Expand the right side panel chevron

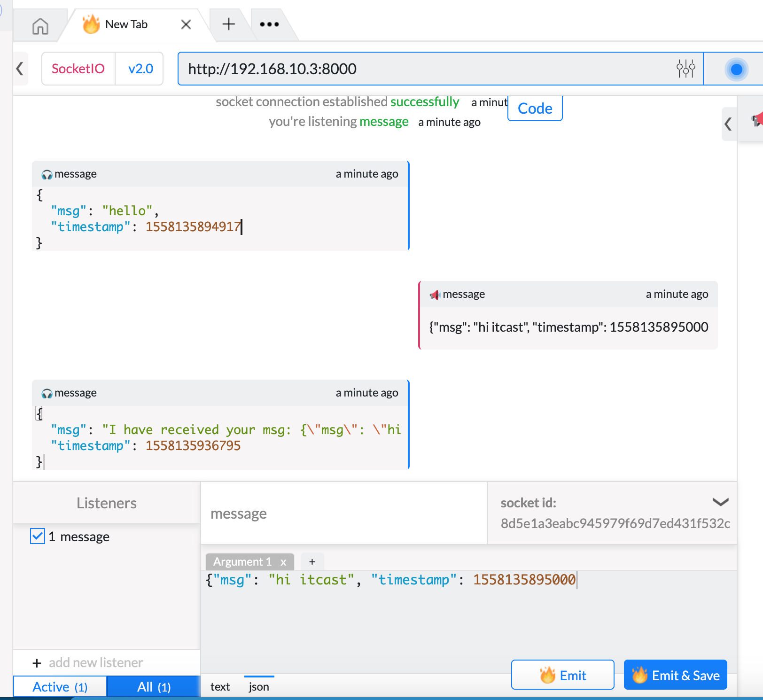pyautogui.click(x=728, y=124)
